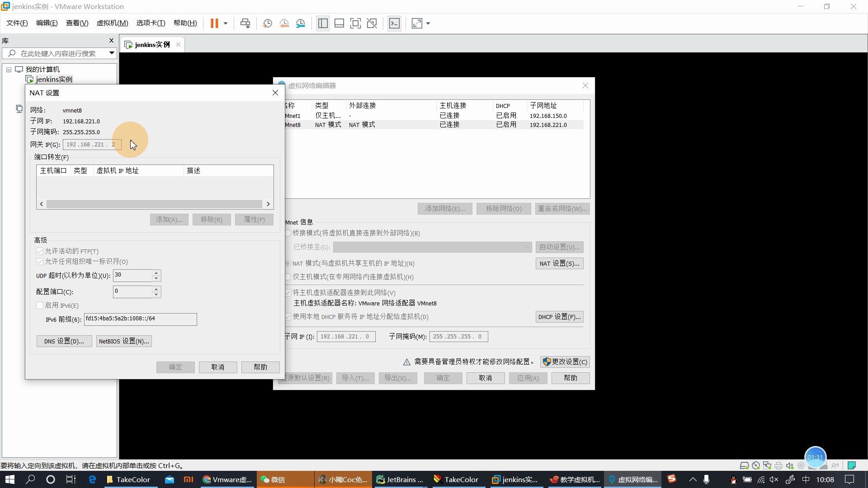Take a snapshot using the clock-plus icon

coord(267,23)
